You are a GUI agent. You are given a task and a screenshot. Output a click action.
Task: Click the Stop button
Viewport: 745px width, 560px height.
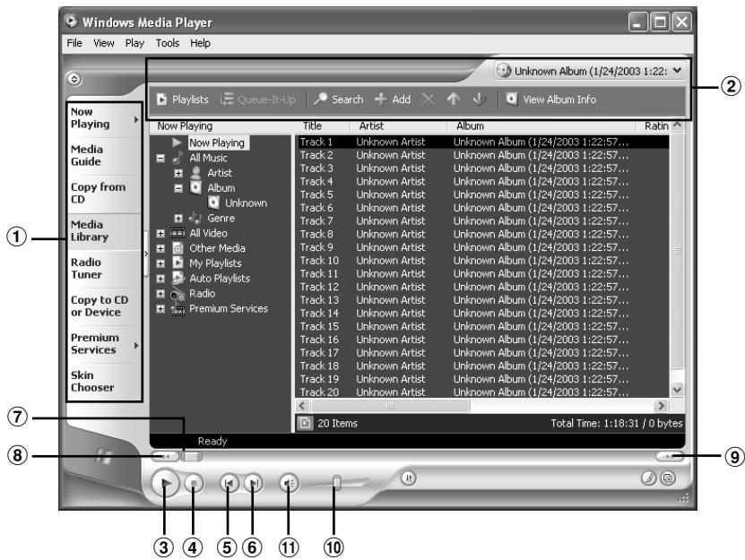point(194,484)
